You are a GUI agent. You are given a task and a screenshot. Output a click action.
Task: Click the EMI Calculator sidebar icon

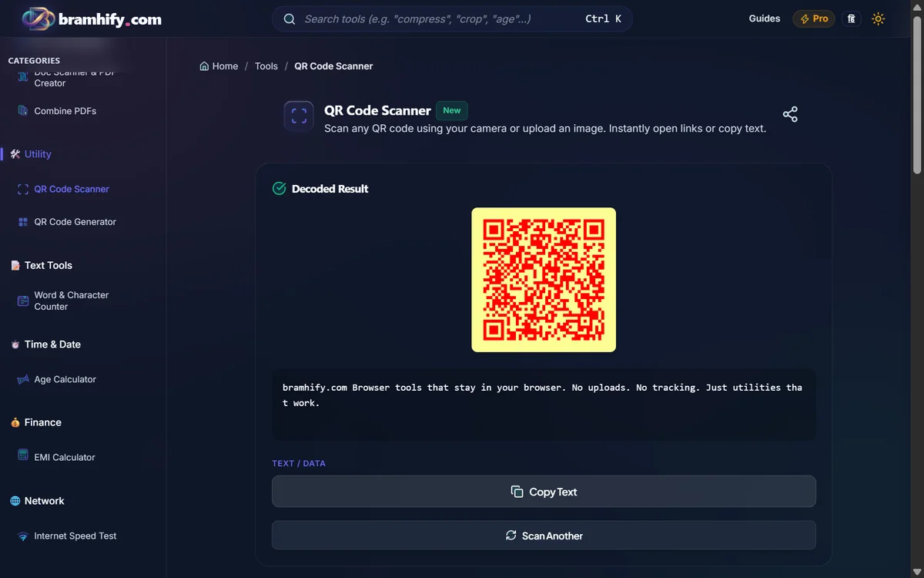(23, 456)
